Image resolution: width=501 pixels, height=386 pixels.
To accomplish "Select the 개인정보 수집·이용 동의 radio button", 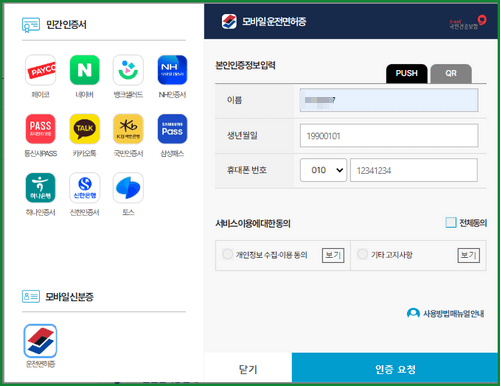I will click(227, 254).
